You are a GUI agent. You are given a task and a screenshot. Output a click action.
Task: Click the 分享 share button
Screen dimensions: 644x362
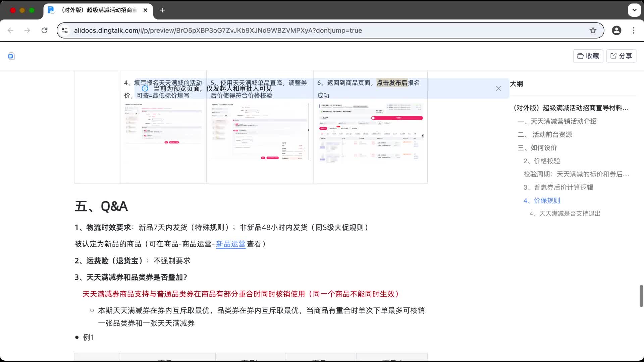coord(621,56)
